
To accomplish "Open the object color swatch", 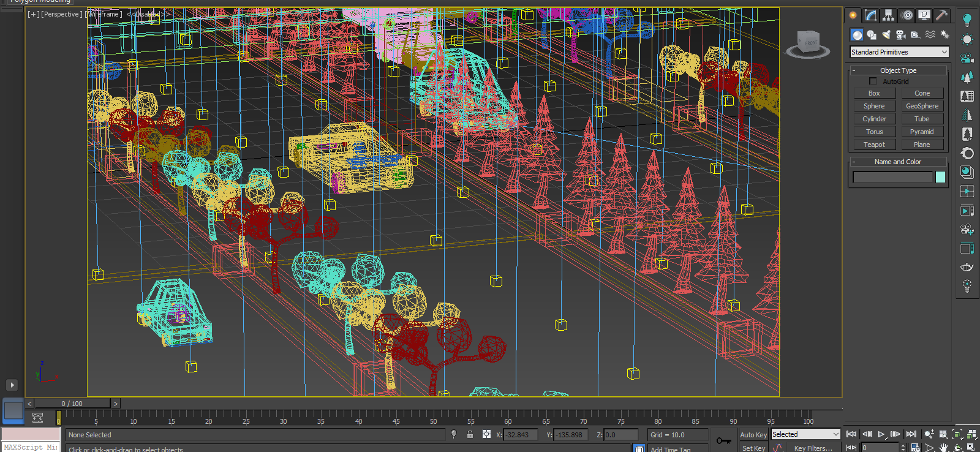I will click(940, 177).
